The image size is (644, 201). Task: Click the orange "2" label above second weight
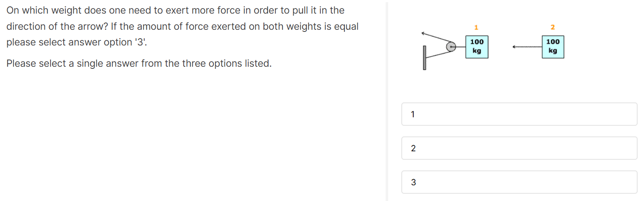pyautogui.click(x=552, y=27)
